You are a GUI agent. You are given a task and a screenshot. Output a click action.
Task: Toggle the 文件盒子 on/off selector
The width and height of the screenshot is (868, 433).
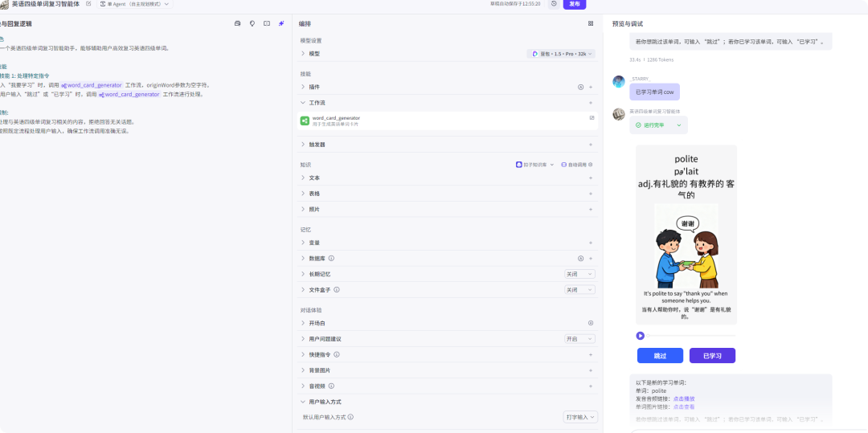tap(579, 290)
